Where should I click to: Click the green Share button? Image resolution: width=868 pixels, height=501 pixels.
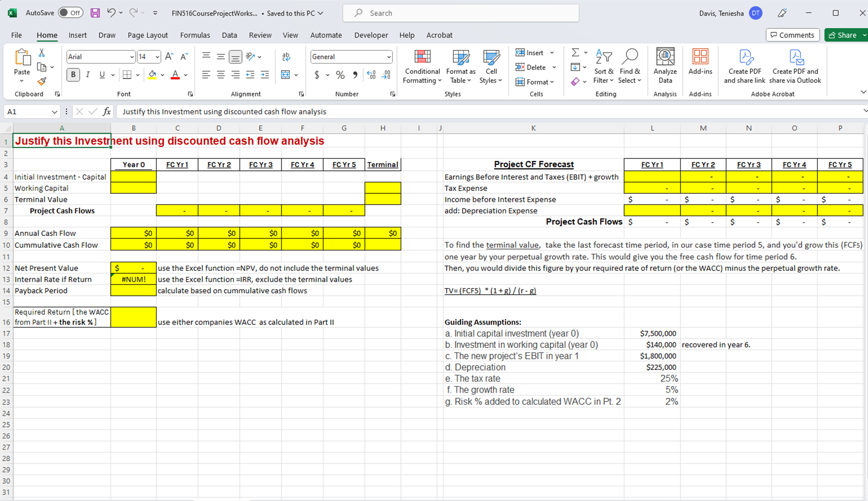pyautogui.click(x=843, y=35)
